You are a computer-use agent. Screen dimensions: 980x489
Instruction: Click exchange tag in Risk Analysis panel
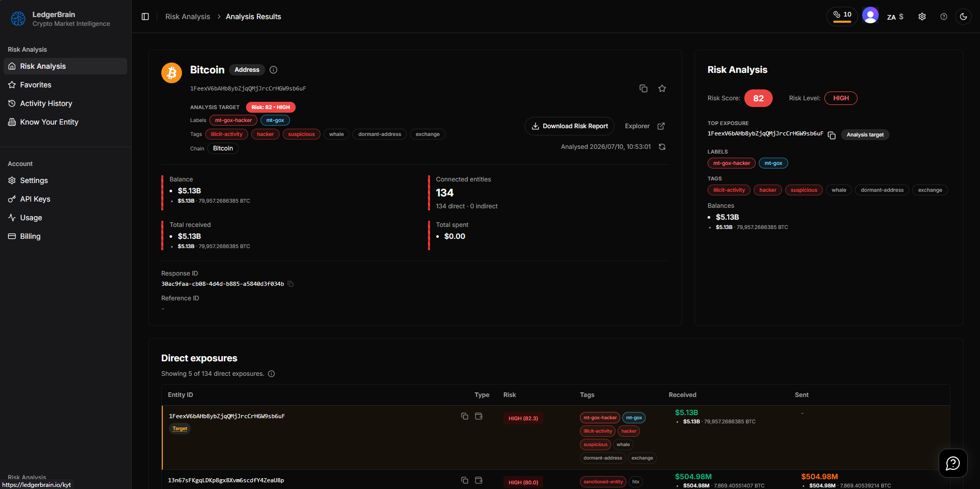pos(930,190)
